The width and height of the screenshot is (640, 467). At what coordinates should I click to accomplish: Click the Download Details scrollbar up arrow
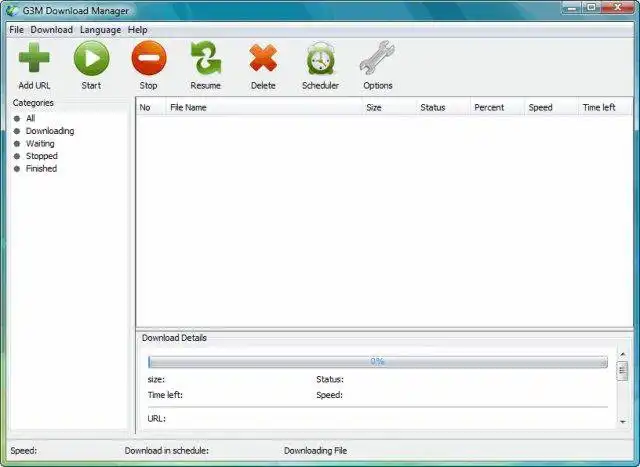pyautogui.click(x=623, y=354)
